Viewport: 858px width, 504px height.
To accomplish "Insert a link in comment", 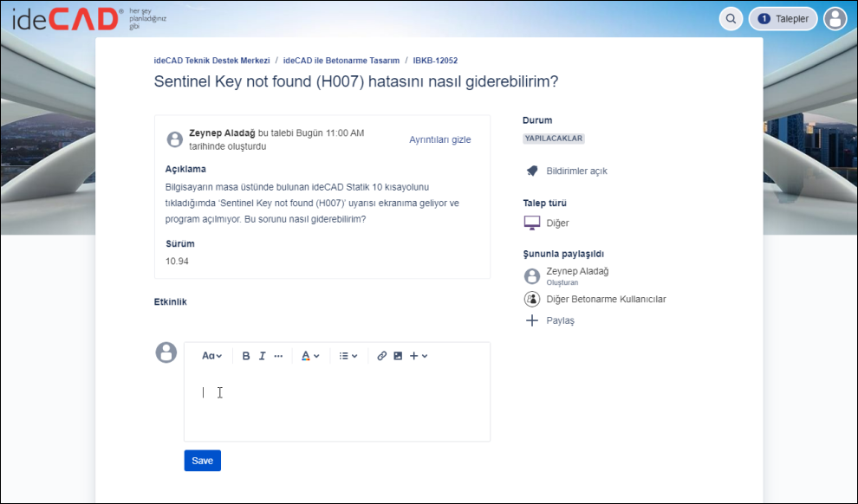I will point(381,356).
